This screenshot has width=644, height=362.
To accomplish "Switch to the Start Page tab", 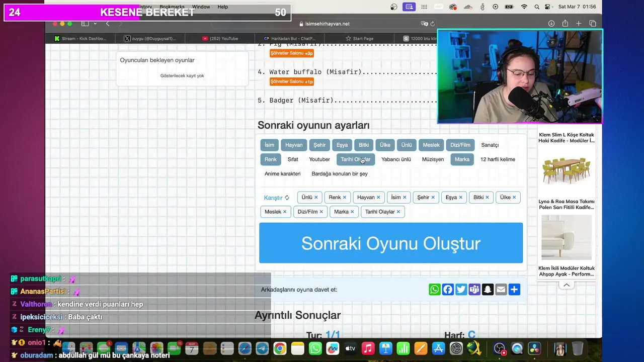I will (x=359, y=38).
